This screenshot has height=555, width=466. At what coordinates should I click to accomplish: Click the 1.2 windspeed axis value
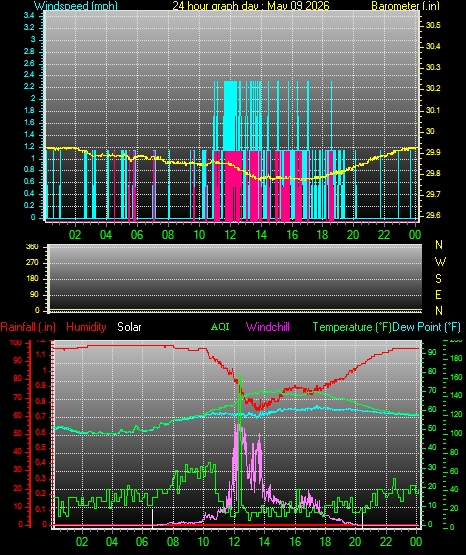29,147
